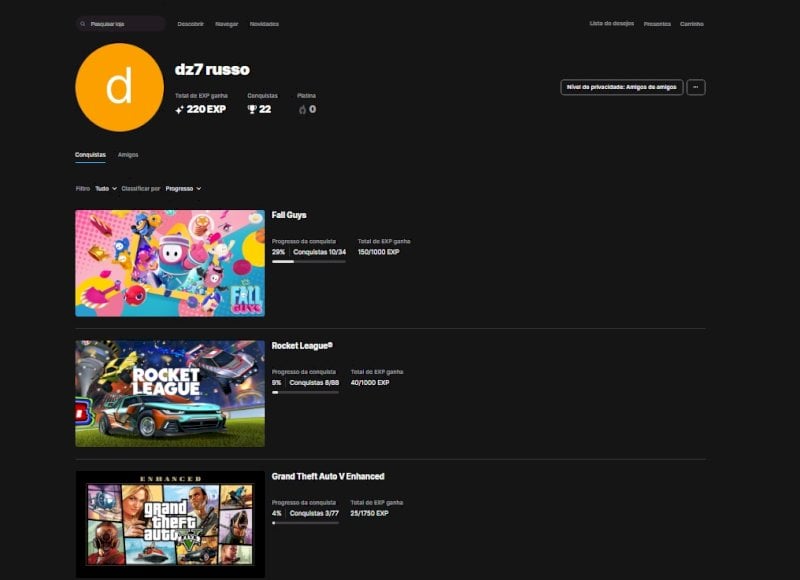Click the Platina flame icon
Screen dimensions: 800x580
[302, 110]
